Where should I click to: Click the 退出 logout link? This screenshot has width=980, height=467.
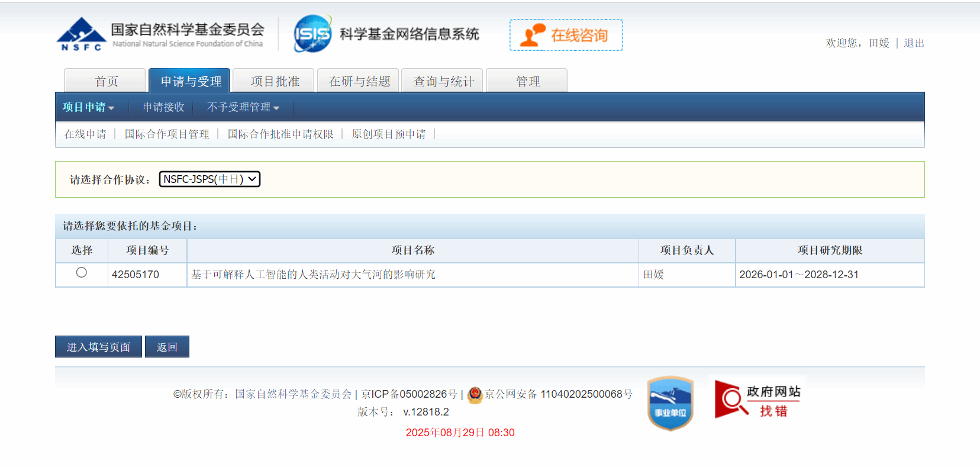[x=913, y=43]
